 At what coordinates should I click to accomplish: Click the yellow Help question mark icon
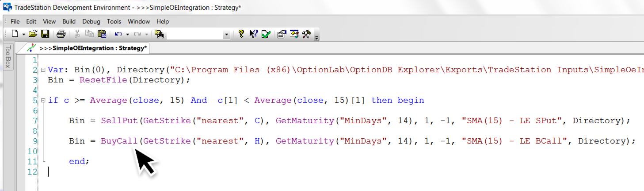click(x=241, y=34)
